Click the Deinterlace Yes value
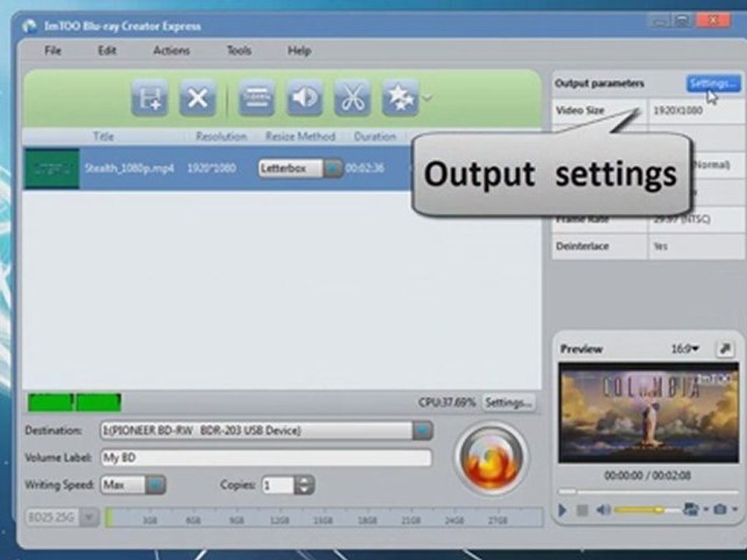The width and height of the screenshot is (747, 560). 661,247
